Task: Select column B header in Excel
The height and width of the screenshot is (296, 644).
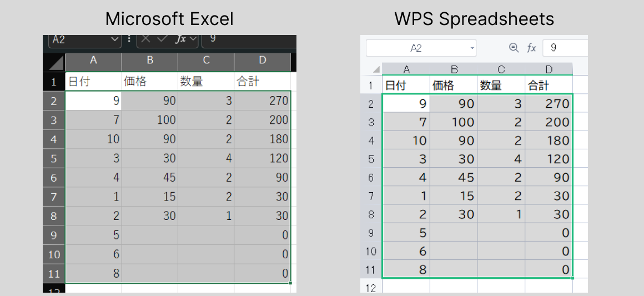Action: tap(150, 61)
